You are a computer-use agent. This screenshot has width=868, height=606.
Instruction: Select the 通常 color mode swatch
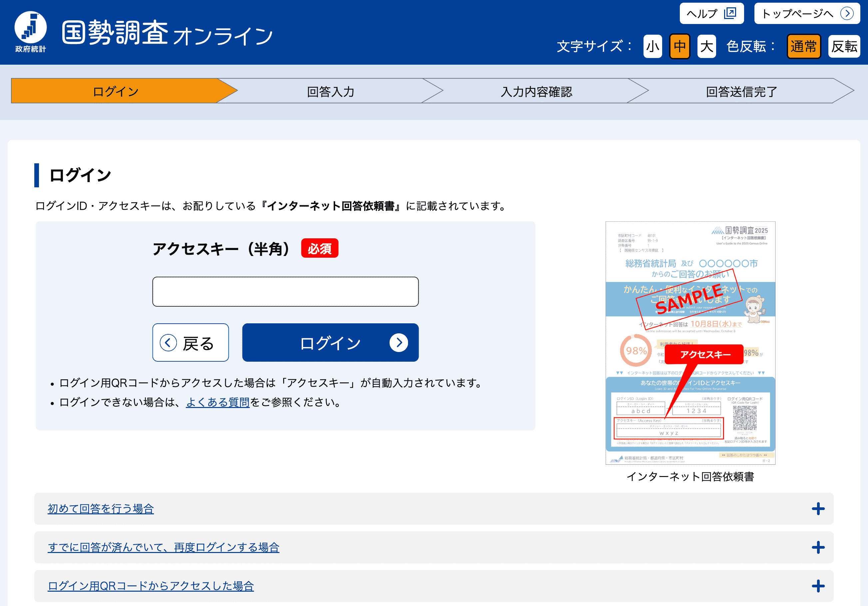[x=803, y=47]
